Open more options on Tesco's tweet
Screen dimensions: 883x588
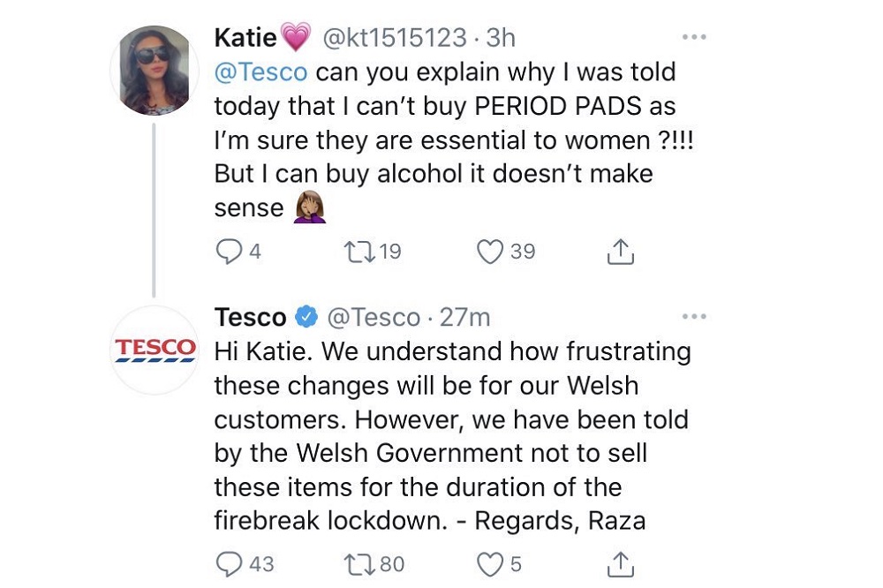coord(694,317)
